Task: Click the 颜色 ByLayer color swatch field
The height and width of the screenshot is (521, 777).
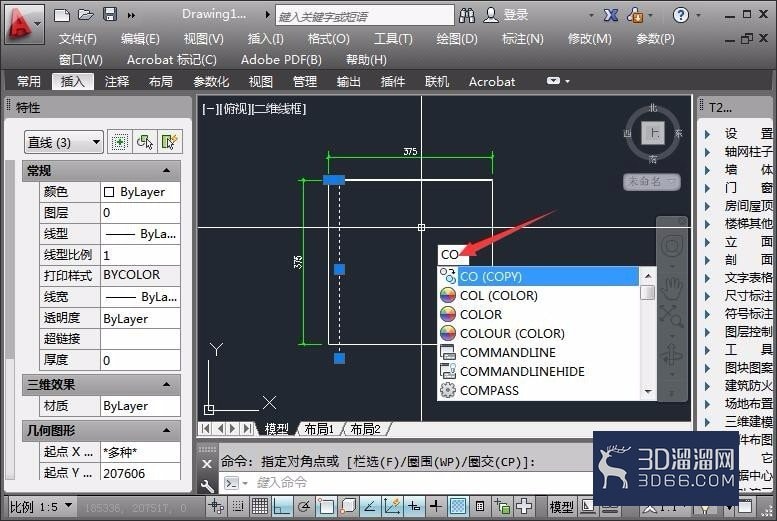Action: point(140,192)
